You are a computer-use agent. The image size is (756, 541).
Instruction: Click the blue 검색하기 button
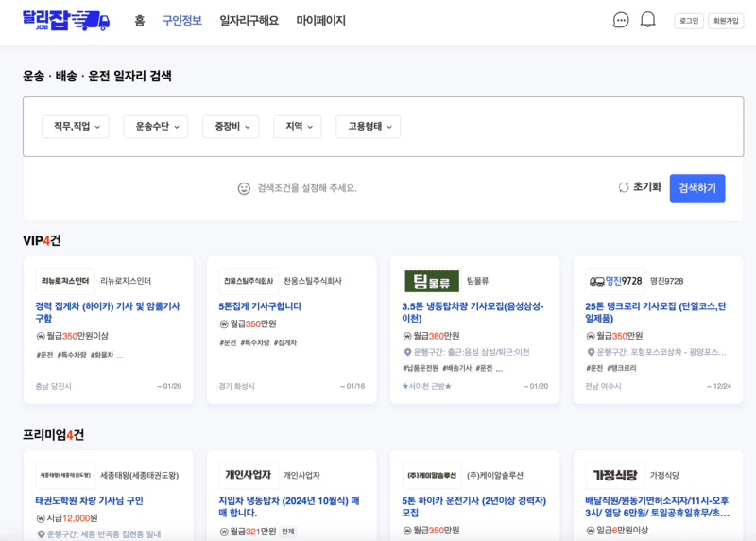[x=697, y=189]
